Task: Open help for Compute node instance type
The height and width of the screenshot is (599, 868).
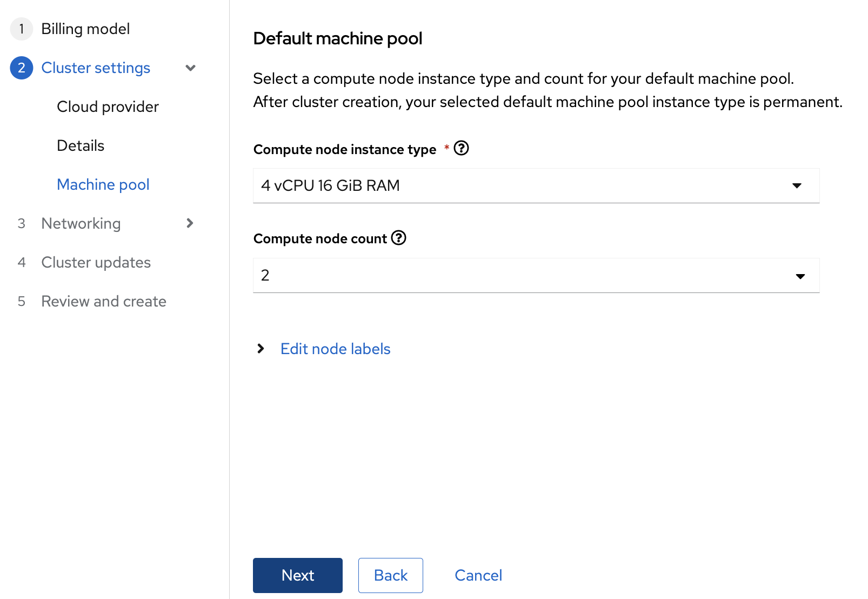Action: [x=461, y=148]
